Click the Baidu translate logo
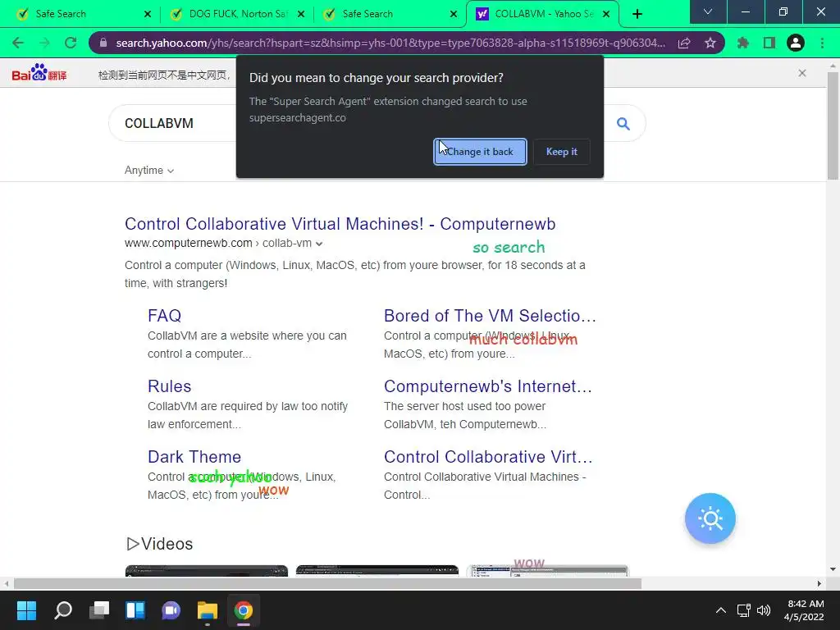This screenshot has width=840, height=630. tap(39, 73)
